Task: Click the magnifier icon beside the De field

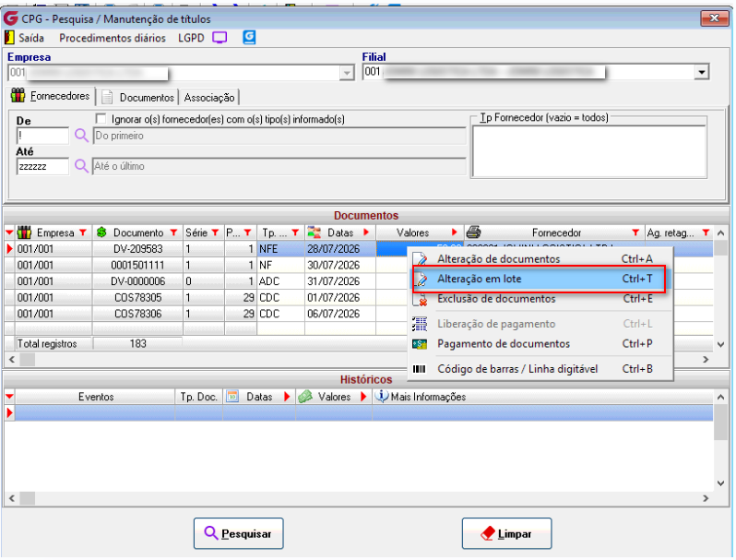Action: click(x=81, y=136)
